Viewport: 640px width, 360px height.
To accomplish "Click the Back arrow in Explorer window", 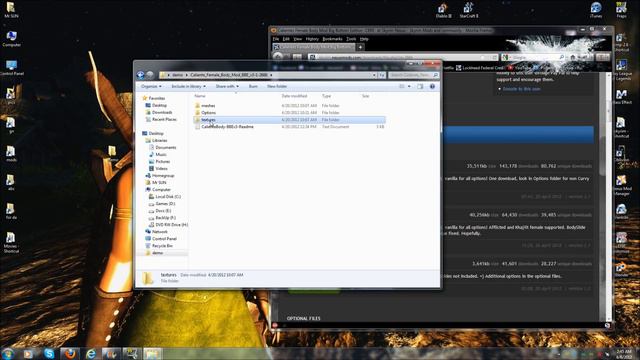I will point(140,75).
